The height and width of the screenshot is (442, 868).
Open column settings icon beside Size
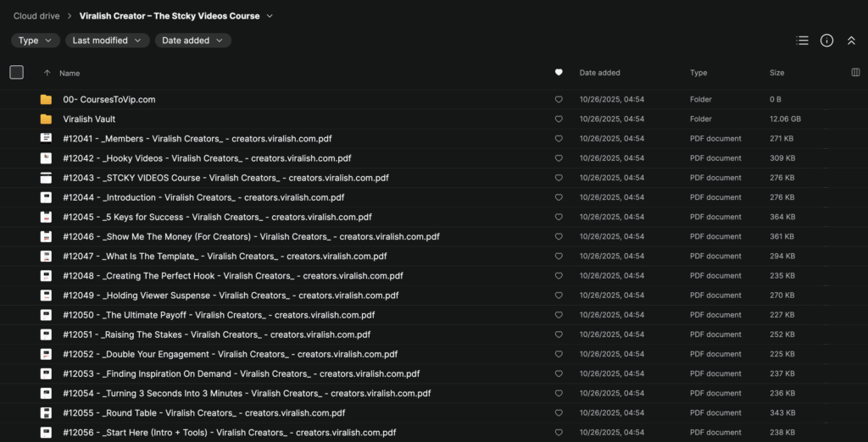click(855, 73)
